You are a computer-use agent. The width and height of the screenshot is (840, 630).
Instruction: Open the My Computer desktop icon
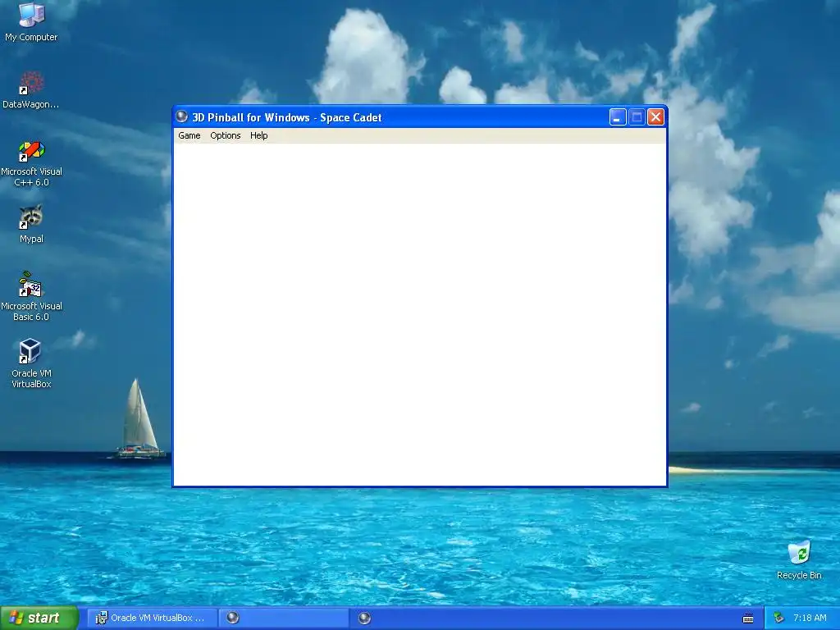(31, 21)
